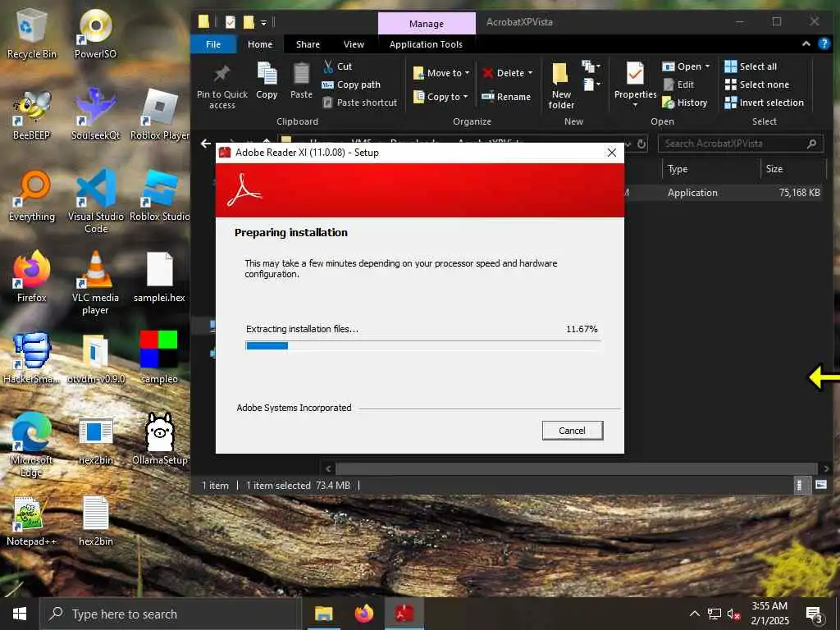The height and width of the screenshot is (630, 840).
Task: Open Customize Quick Access Toolbar dropdown
Action: [264, 22]
